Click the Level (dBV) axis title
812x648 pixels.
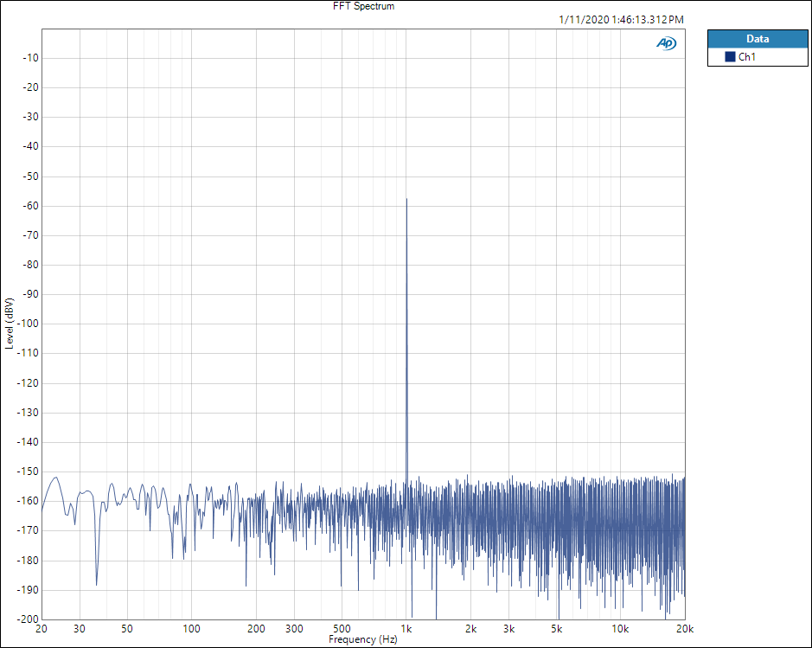[9, 324]
